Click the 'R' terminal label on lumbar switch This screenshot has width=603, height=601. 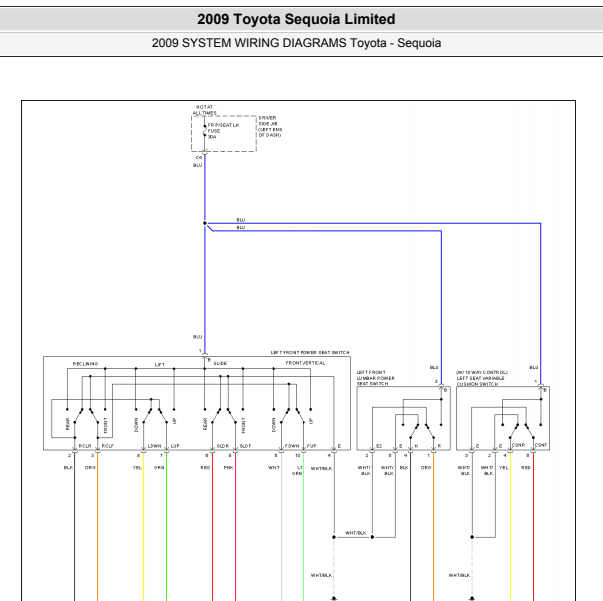click(x=439, y=446)
